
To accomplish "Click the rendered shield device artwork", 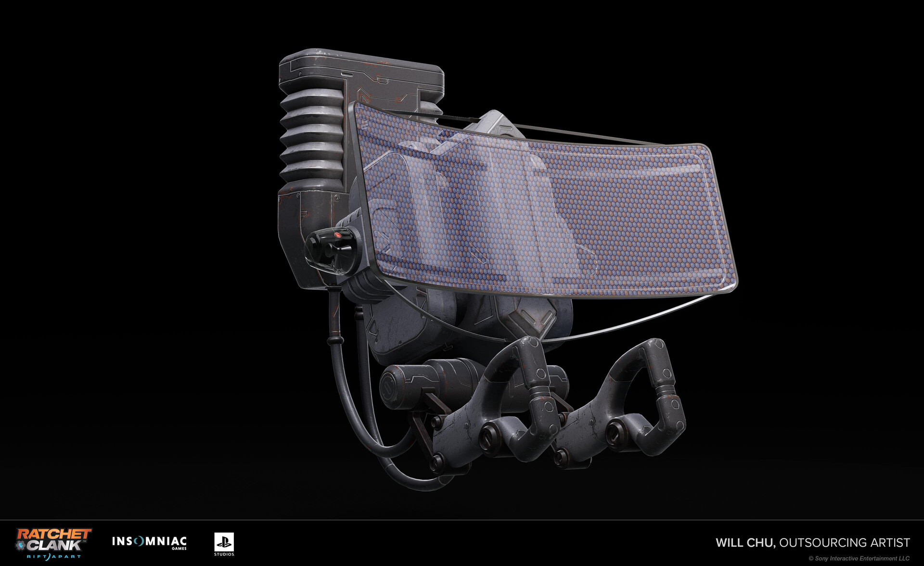I will coord(508,270).
